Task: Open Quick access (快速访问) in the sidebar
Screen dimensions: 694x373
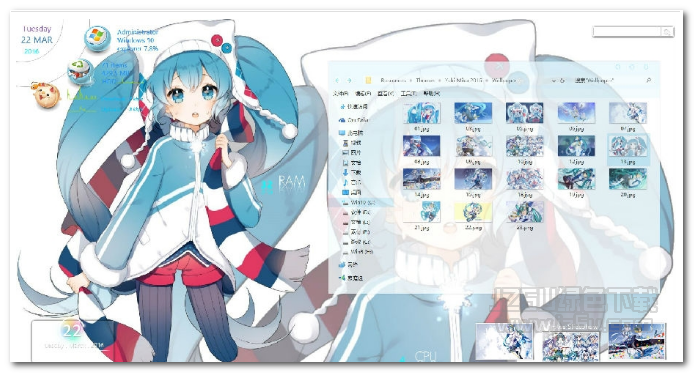Action: point(354,107)
